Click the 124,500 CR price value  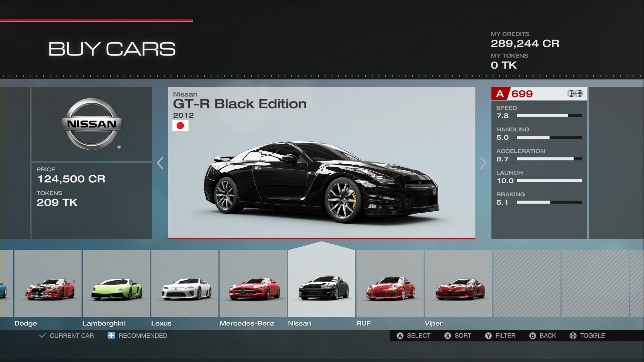click(71, 179)
